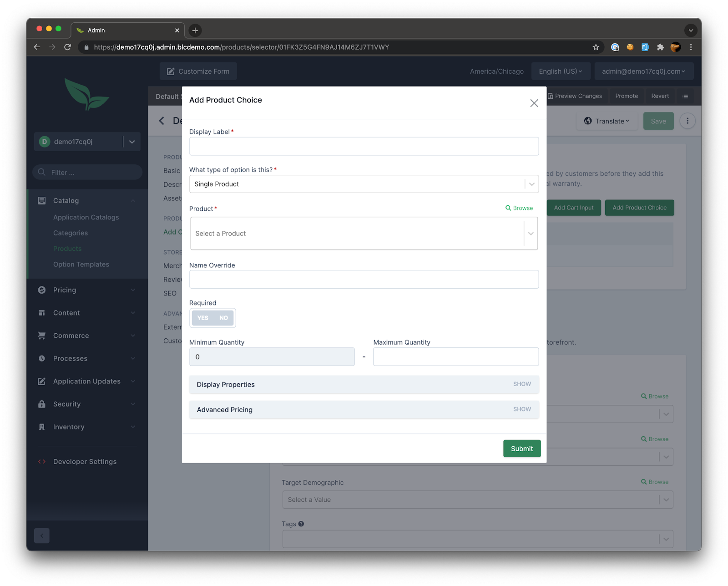728x586 pixels.
Task: Reload the browser page
Action: (67, 47)
